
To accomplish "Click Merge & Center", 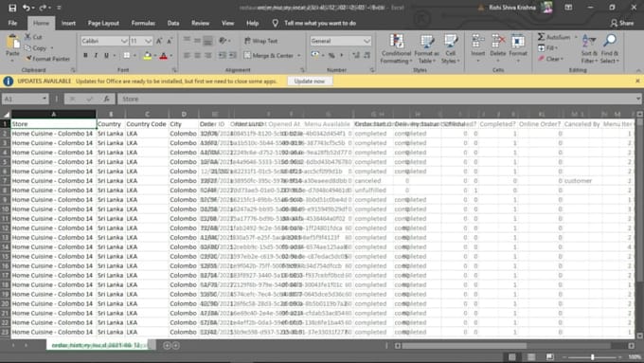I will tap(269, 56).
